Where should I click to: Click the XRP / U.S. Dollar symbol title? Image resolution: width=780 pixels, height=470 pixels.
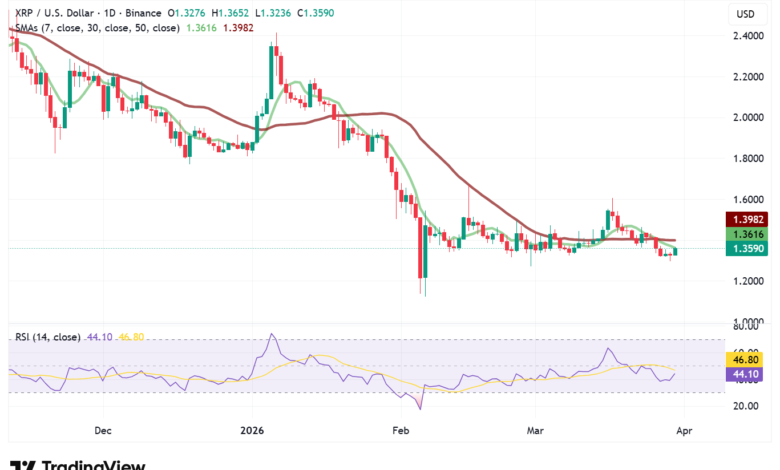(x=54, y=13)
